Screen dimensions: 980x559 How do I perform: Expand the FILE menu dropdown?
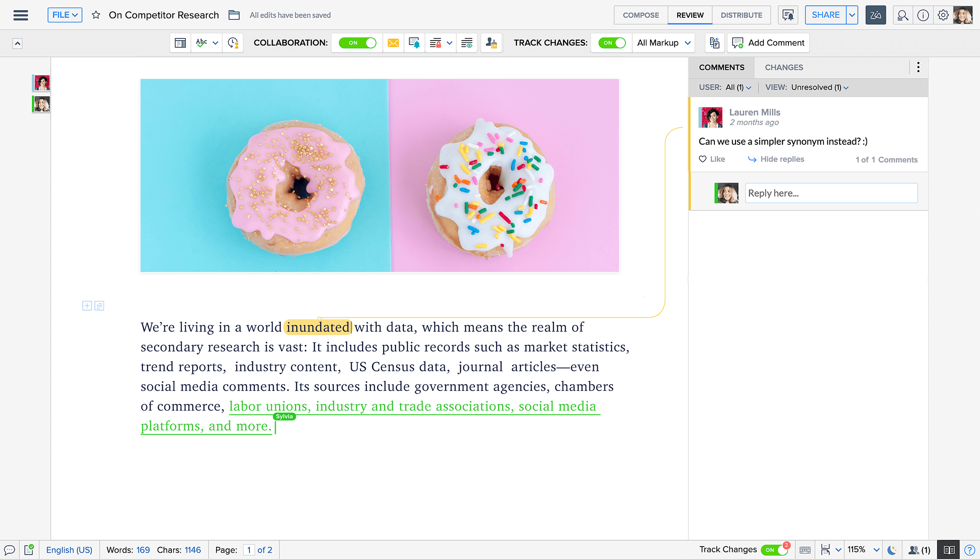pyautogui.click(x=65, y=15)
